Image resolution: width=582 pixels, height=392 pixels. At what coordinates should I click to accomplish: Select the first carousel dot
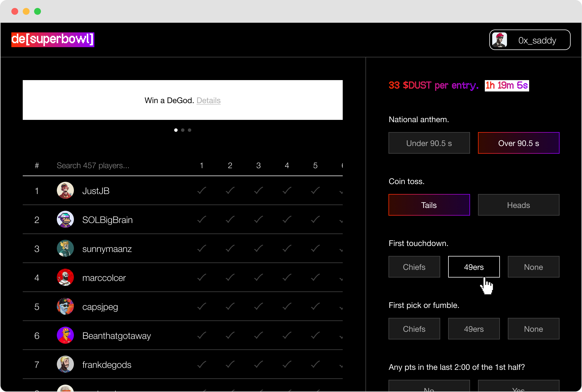pyautogui.click(x=176, y=130)
